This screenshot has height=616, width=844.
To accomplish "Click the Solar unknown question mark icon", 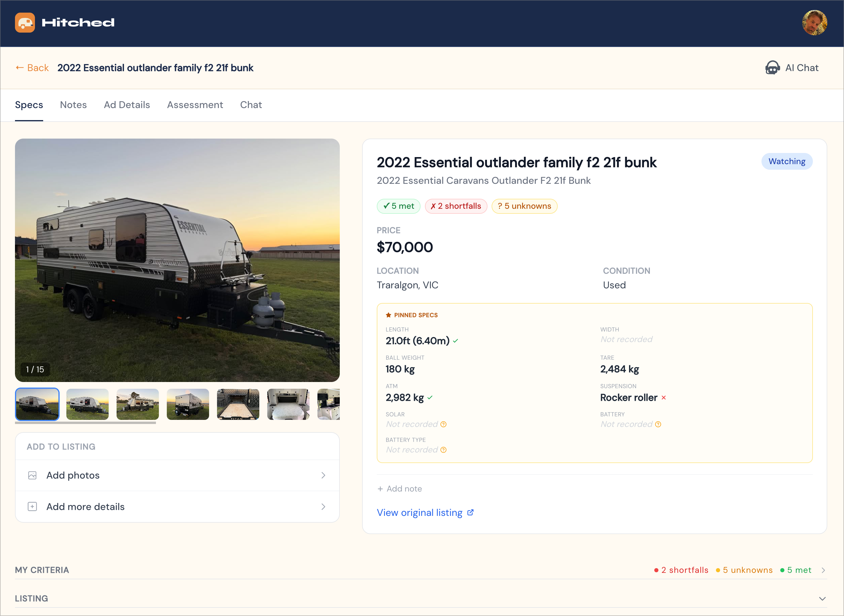I will click(x=443, y=424).
